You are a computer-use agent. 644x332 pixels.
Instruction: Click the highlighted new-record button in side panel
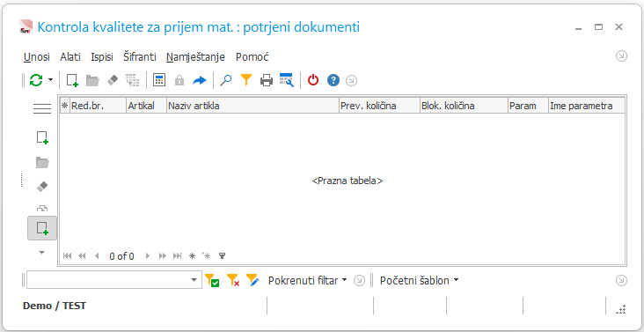coord(42,228)
